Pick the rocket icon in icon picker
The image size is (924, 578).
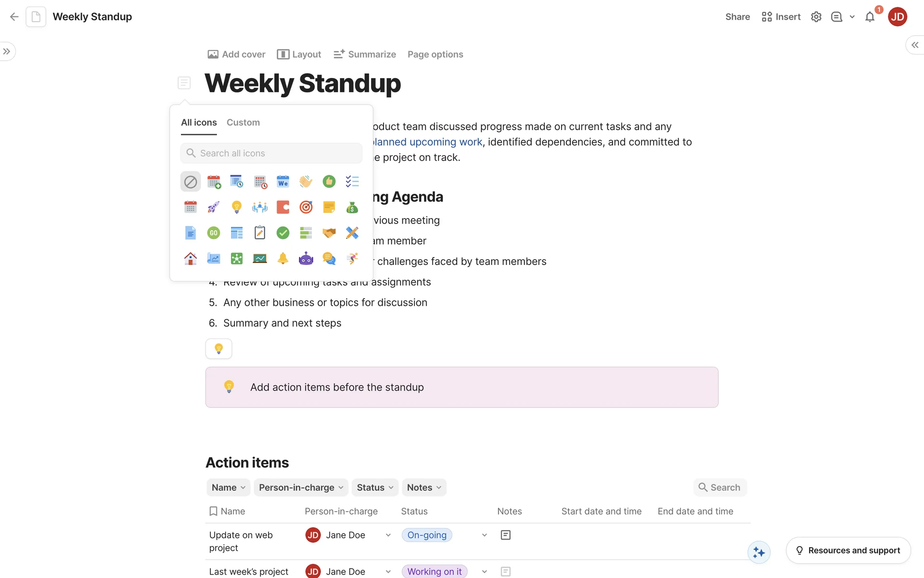pos(213,207)
